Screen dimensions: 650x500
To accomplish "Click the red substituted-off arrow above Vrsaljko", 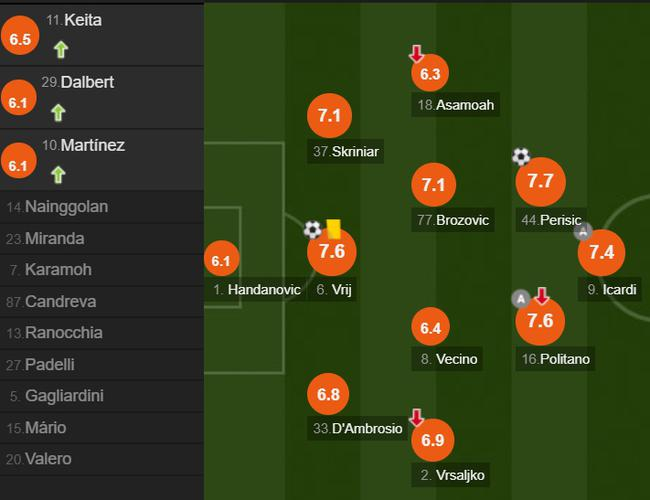I will pyautogui.click(x=417, y=418).
